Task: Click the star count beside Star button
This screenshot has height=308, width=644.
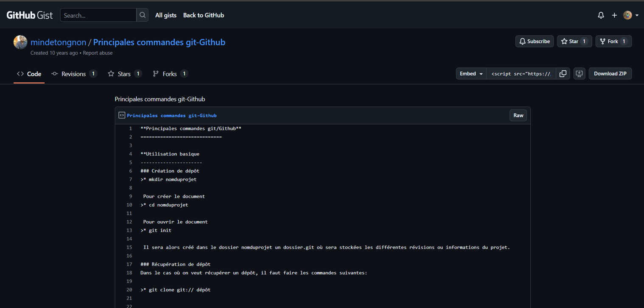Action: pos(584,41)
